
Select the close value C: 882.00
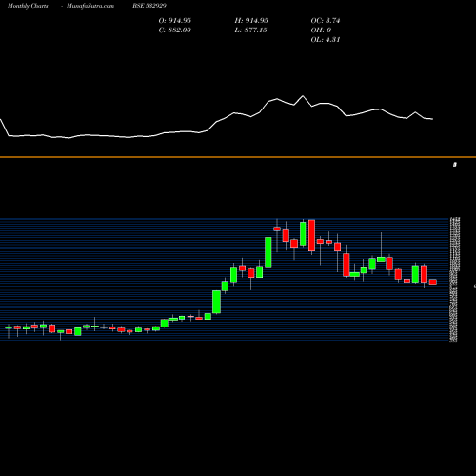(x=175, y=30)
